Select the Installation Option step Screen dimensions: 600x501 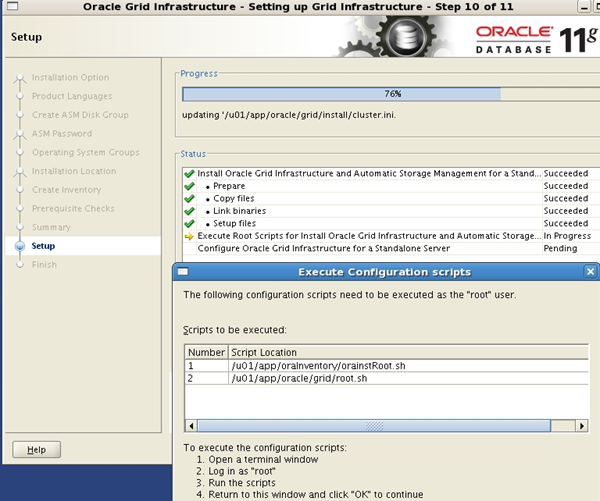click(70, 77)
